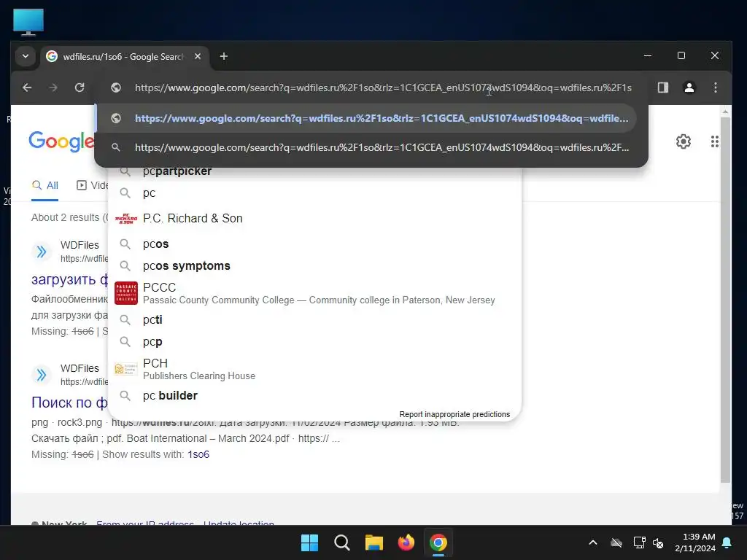Open the Поиск по result title link
The image size is (747, 560).
coord(69,402)
